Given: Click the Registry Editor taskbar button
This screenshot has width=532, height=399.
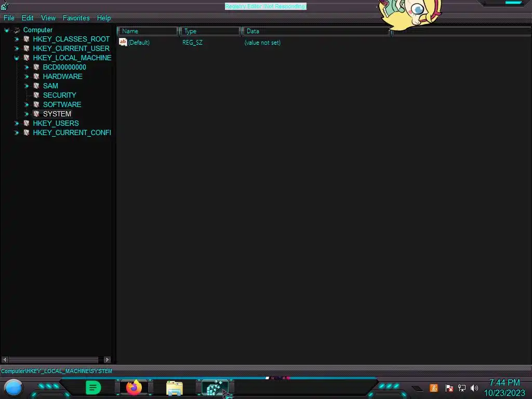Looking at the screenshot, I should (x=215, y=388).
